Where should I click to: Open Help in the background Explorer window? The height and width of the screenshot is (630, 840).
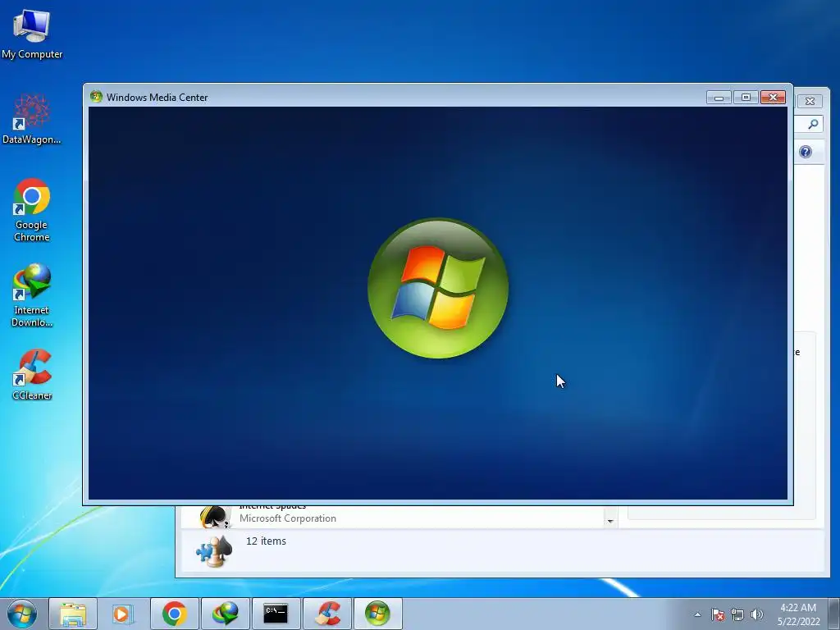pos(806,152)
